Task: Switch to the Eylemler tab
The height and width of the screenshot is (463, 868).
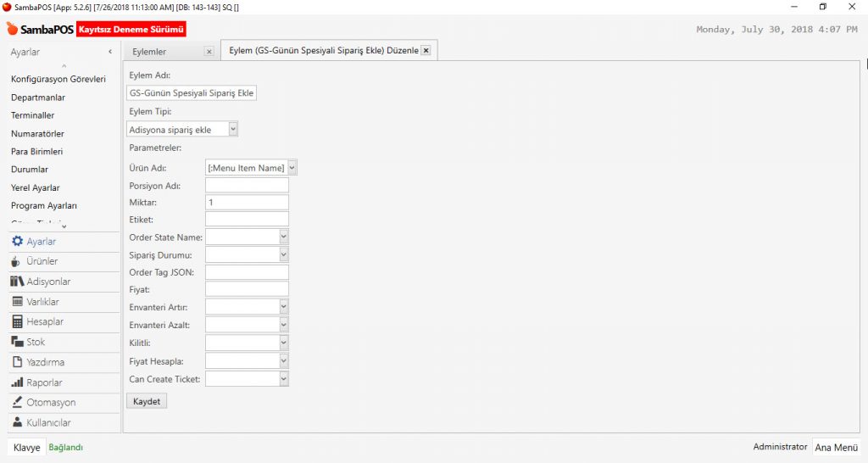Action: (x=161, y=52)
